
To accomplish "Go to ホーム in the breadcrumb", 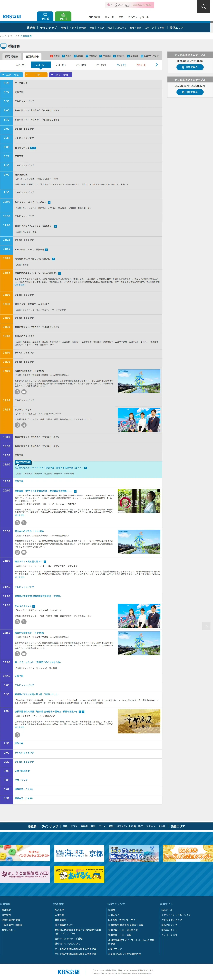I will tap(3, 36).
